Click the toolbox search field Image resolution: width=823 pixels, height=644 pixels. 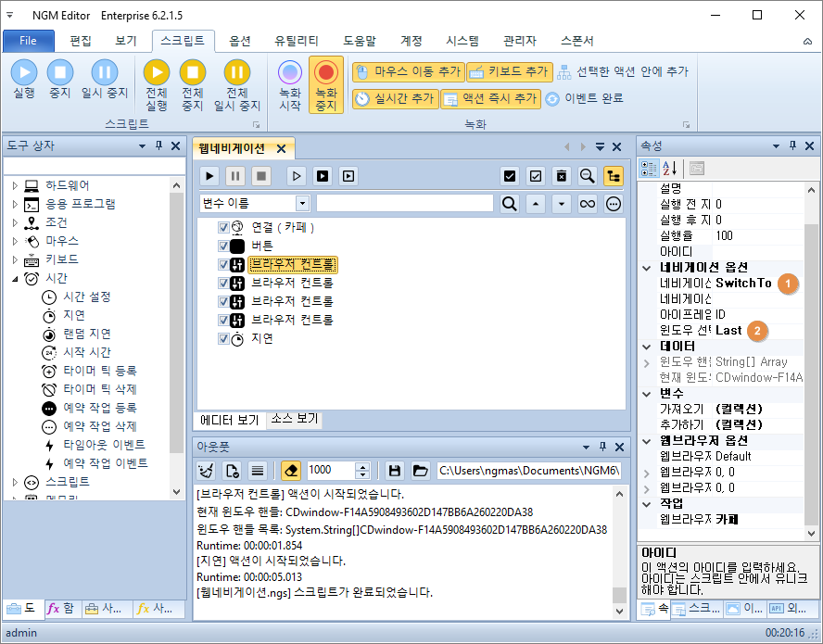[x=94, y=166]
